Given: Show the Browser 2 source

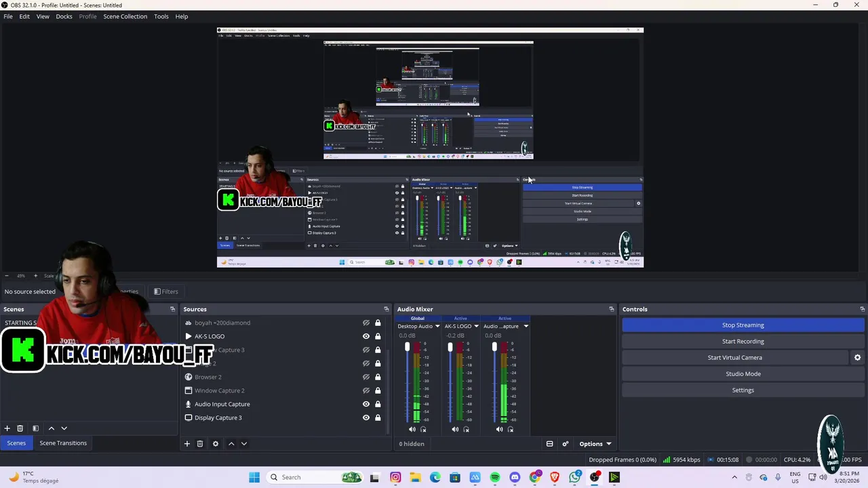Looking at the screenshot, I should tap(366, 377).
